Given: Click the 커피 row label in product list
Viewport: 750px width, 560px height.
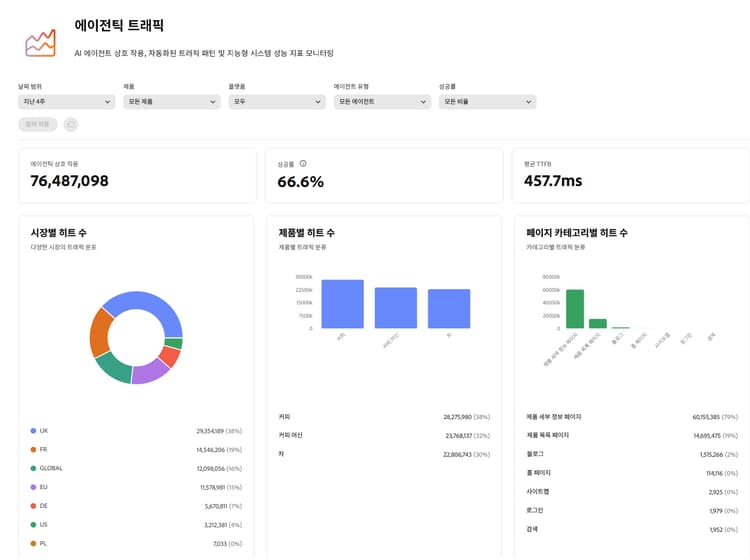Looking at the screenshot, I should [x=284, y=417].
